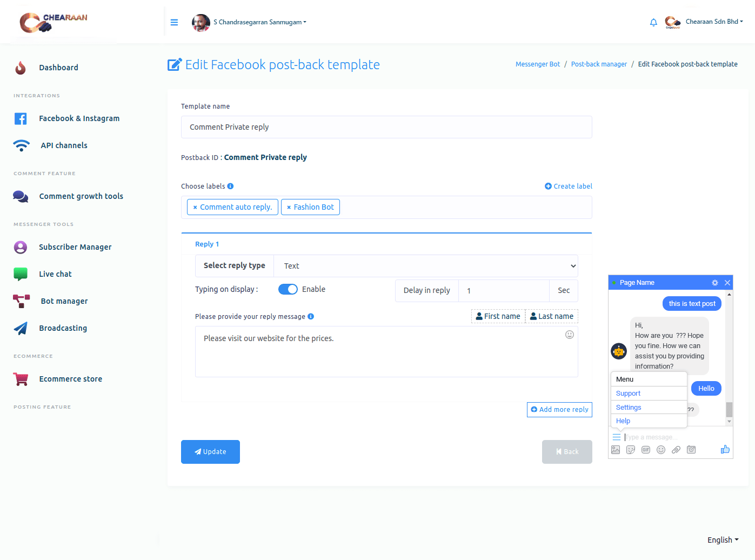Open the emoji picker in reply message box
Image resolution: width=755 pixels, height=560 pixels.
pyautogui.click(x=569, y=335)
